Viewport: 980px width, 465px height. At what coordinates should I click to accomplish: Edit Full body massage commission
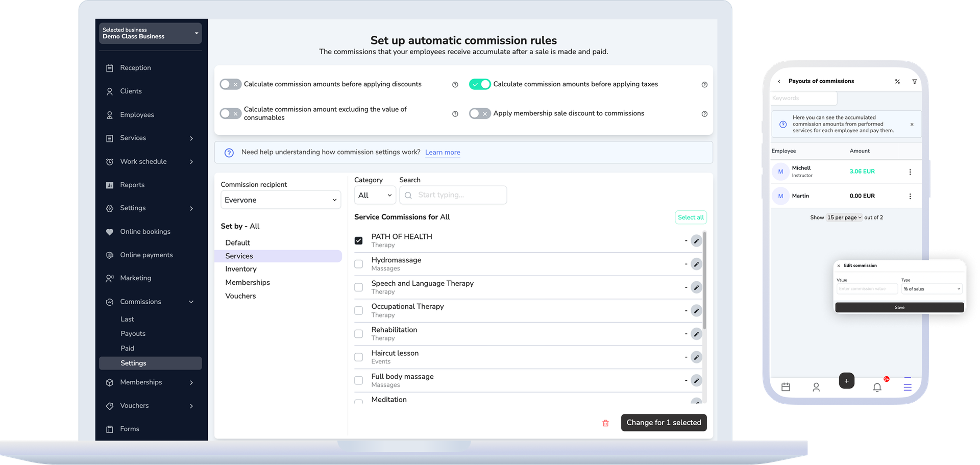696,381
